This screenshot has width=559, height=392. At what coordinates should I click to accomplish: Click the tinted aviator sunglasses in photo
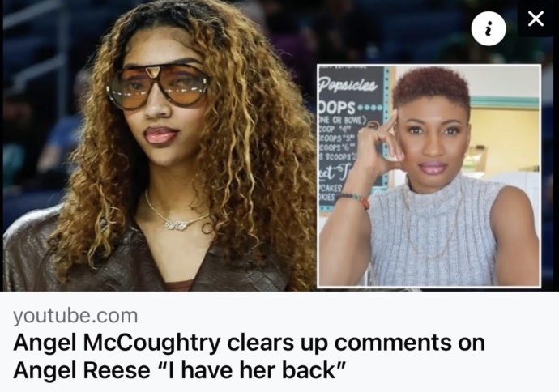158,86
